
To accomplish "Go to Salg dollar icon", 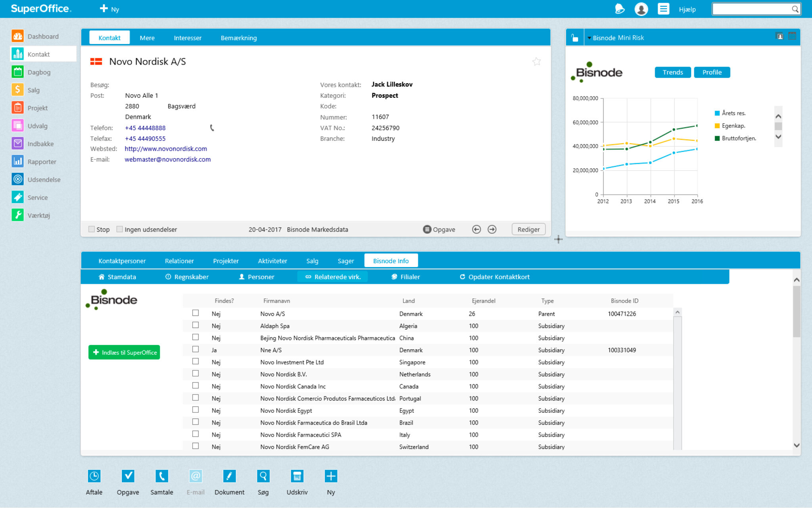I will tap(18, 90).
